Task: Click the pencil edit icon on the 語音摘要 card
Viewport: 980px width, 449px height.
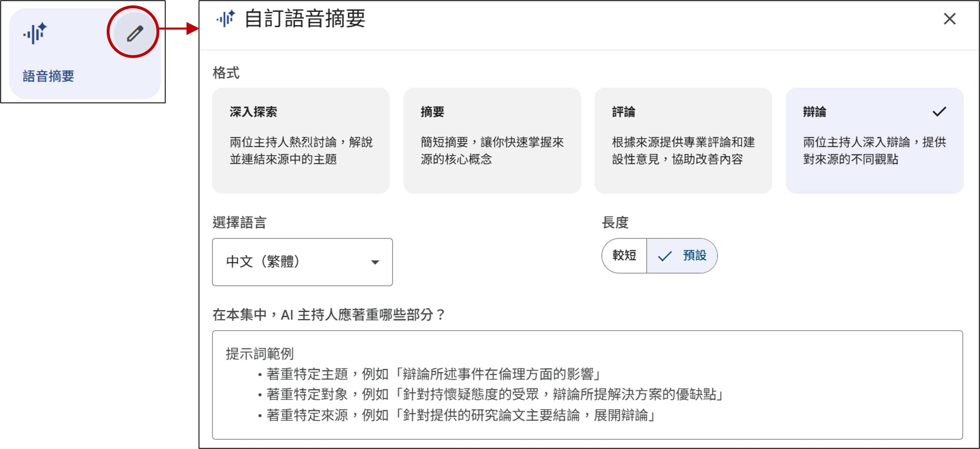Action: (135, 33)
